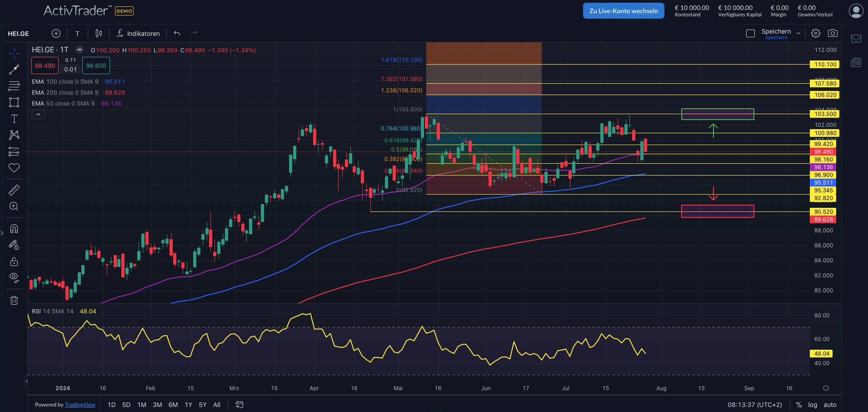Toggle hide all drawings eye icon
Screen dimensions: 868x412
click(x=14, y=277)
